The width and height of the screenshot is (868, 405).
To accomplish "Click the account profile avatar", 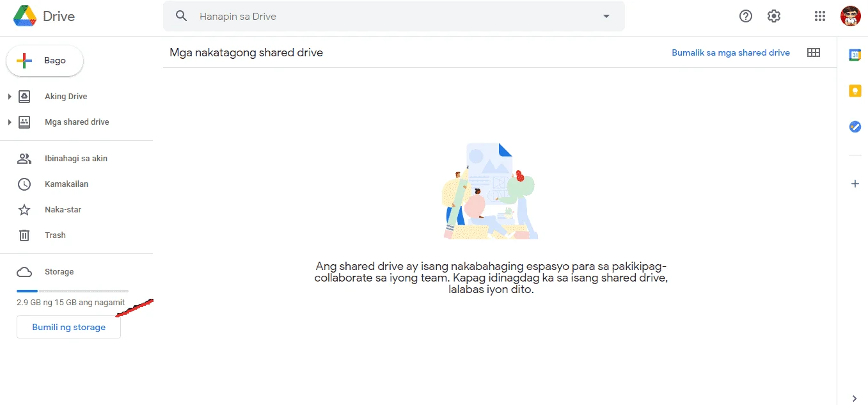I will click(x=851, y=16).
